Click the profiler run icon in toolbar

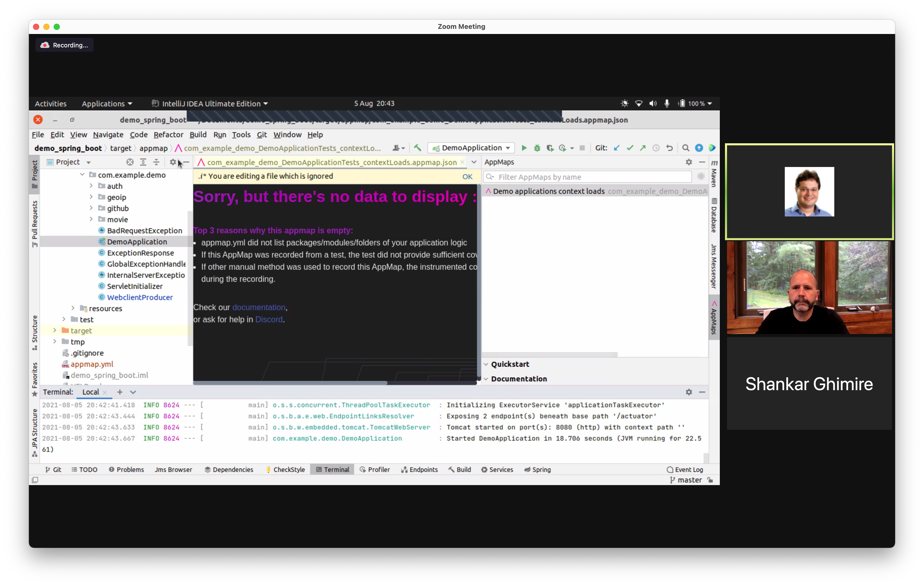coord(563,148)
